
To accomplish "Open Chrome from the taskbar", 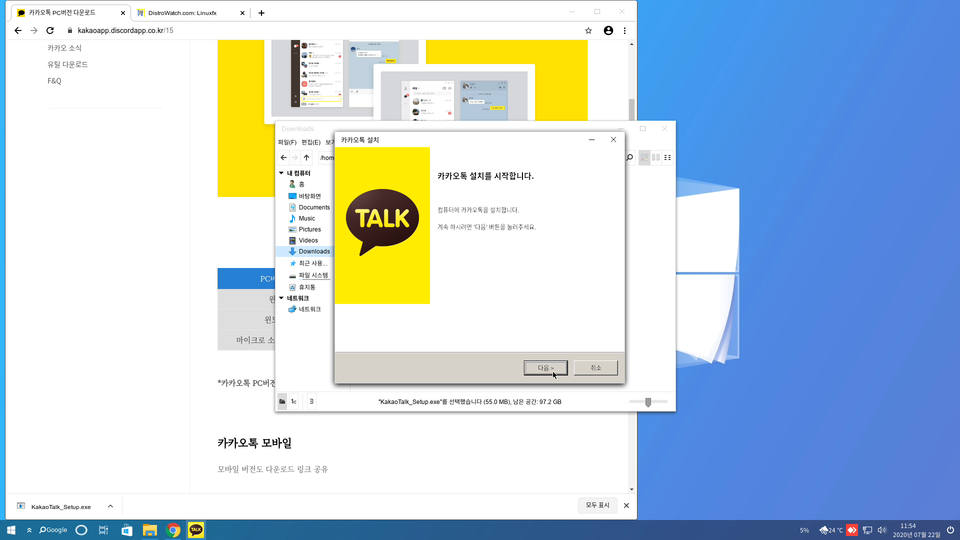I will coord(173,530).
